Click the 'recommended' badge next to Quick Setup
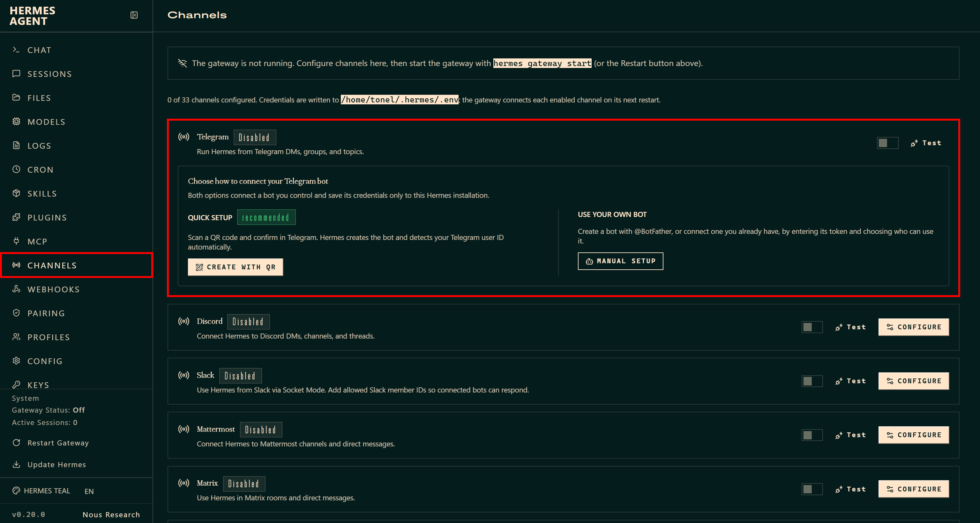The width and height of the screenshot is (980, 523). click(x=266, y=217)
